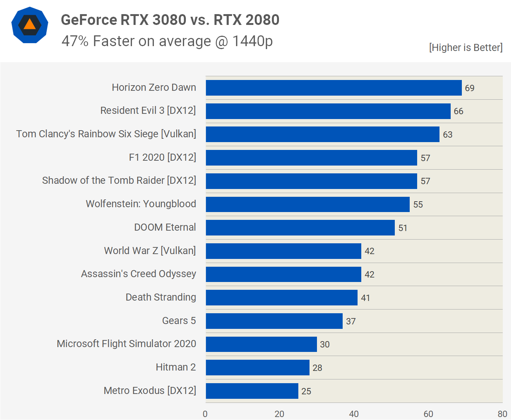Click the Horizon Zero Dawn bar
Screen dimensions: 511x420
(x=333, y=88)
